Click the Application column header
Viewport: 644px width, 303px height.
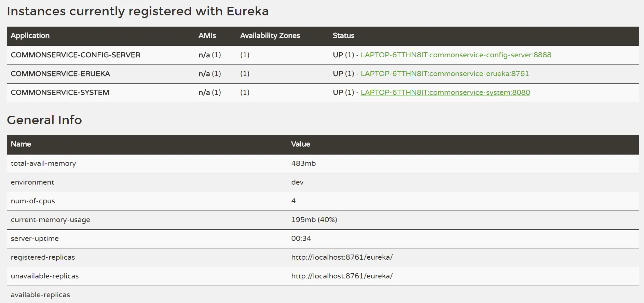pos(30,35)
